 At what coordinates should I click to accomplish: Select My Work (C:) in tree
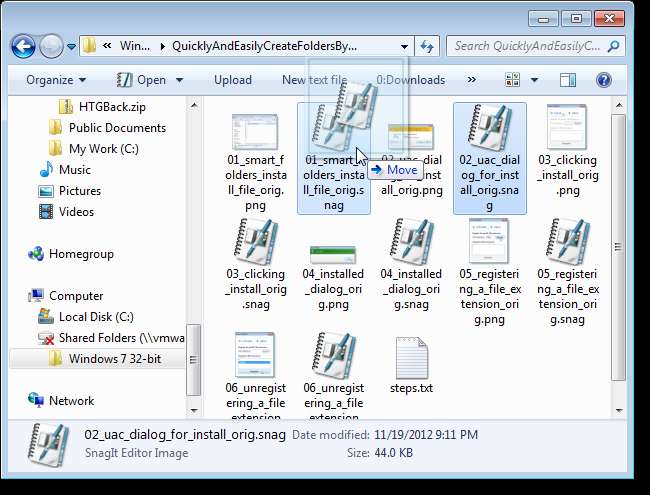point(94,148)
